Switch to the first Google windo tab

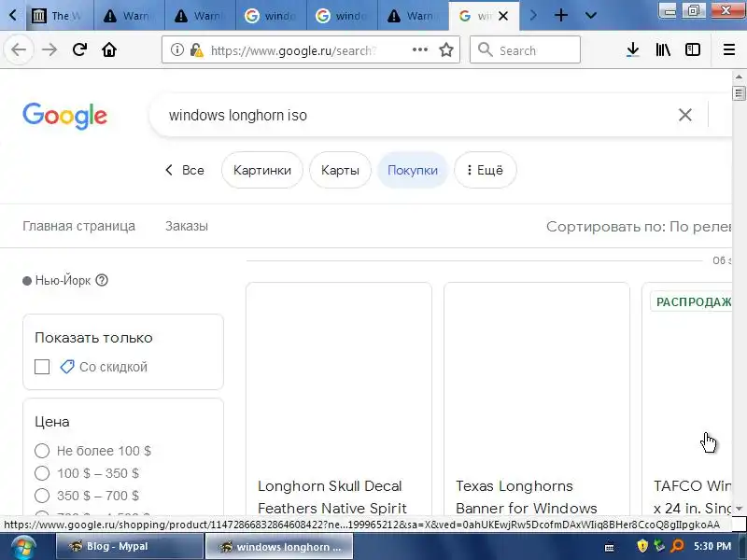click(x=271, y=16)
